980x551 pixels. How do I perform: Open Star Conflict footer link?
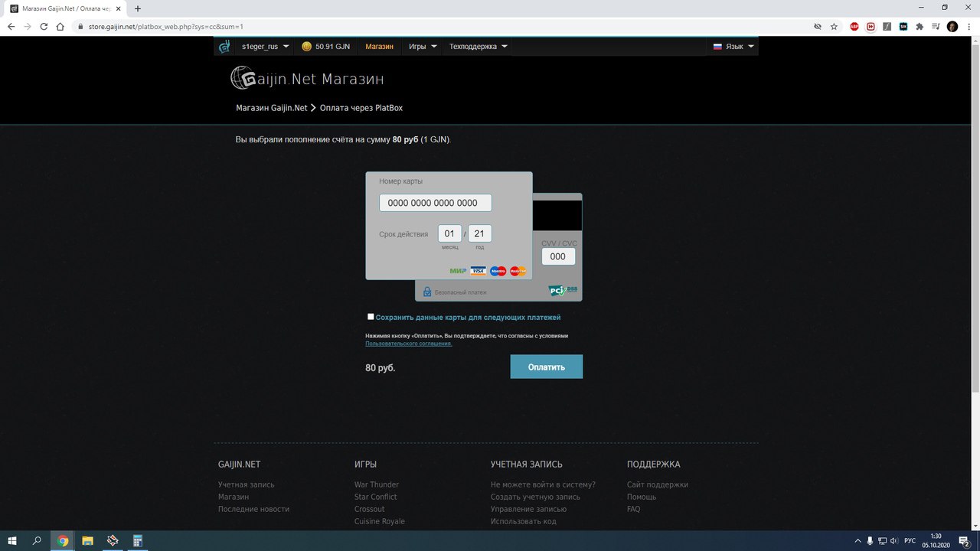pos(375,497)
